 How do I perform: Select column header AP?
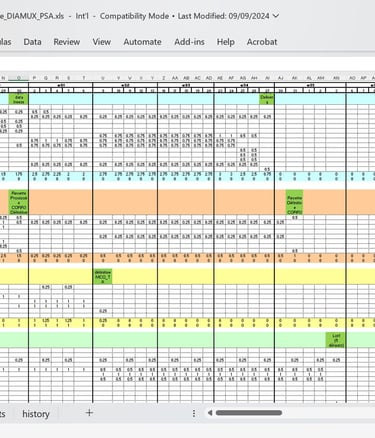pos(363,78)
